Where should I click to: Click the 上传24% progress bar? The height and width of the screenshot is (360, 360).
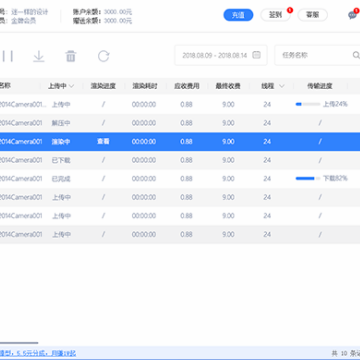tap(308, 104)
